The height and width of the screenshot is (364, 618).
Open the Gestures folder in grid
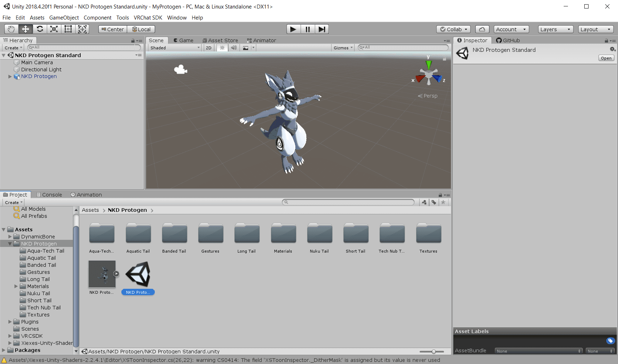[x=210, y=238]
